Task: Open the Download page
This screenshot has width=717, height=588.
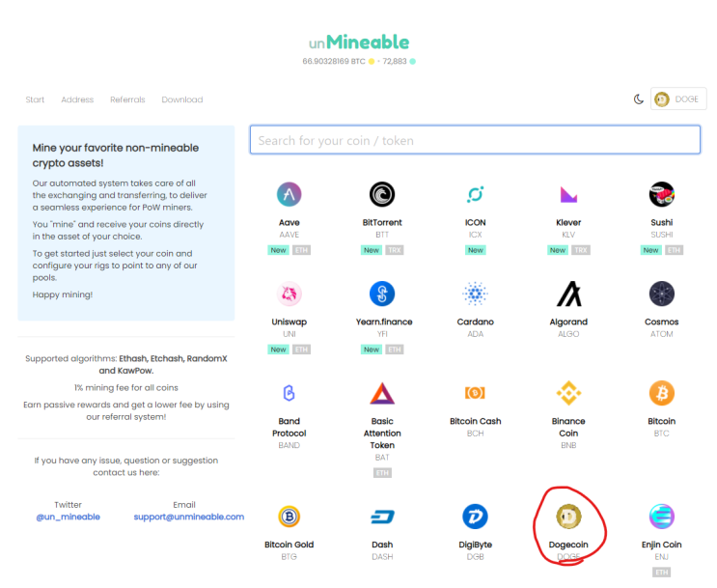Action: pos(182,100)
